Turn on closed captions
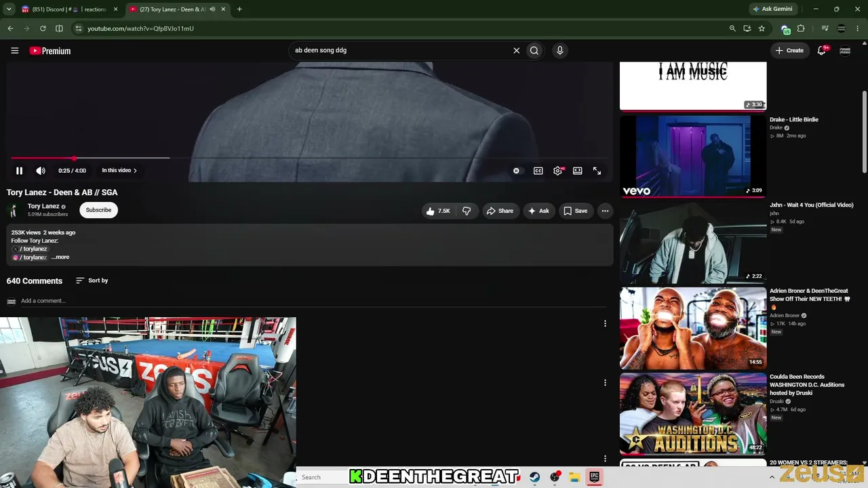Image resolution: width=868 pixels, height=488 pixels. pyautogui.click(x=538, y=171)
